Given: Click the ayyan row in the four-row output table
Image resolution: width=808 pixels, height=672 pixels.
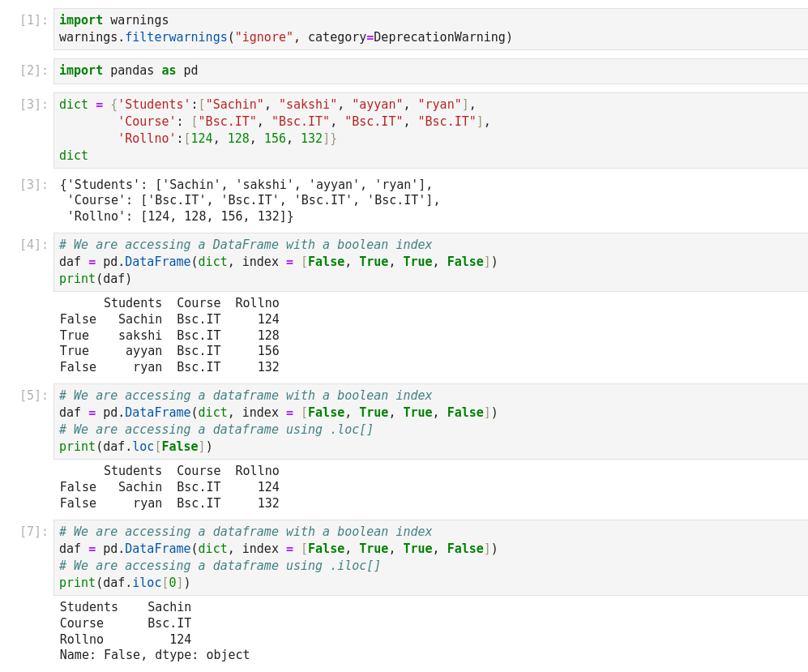Looking at the screenshot, I should pos(169,351).
